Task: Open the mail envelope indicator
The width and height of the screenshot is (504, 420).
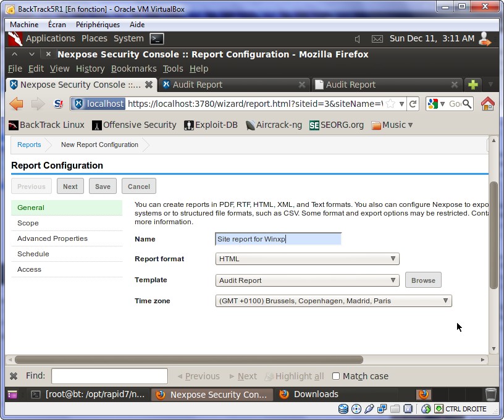Action: [377, 39]
